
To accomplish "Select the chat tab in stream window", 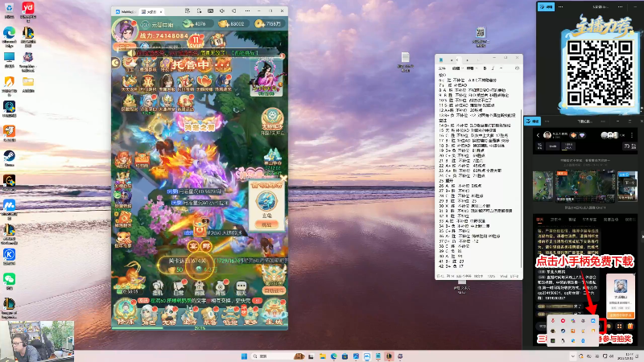I will (539, 220).
